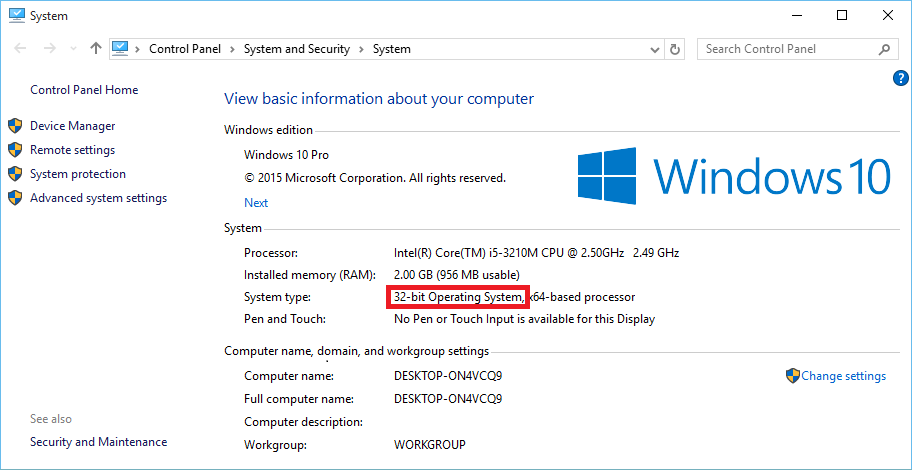Open Advanced system settings
The width and height of the screenshot is (912, 470).
coord(98,198)
